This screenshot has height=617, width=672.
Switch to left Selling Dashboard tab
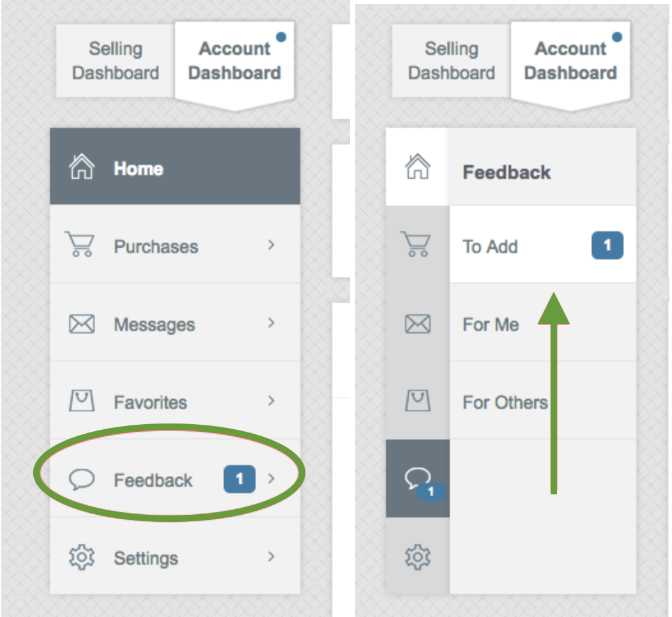[115, 61]
